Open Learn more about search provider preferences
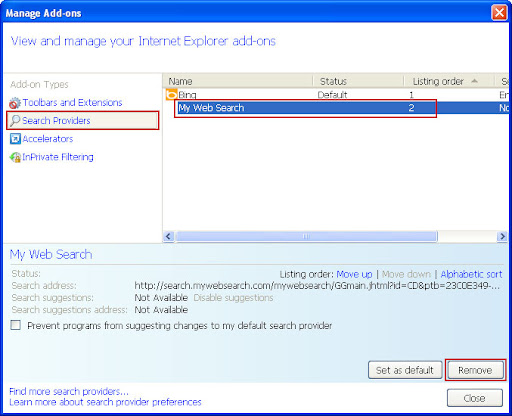The width and height of the screenshot is (512, 416). tap(105, 402)
